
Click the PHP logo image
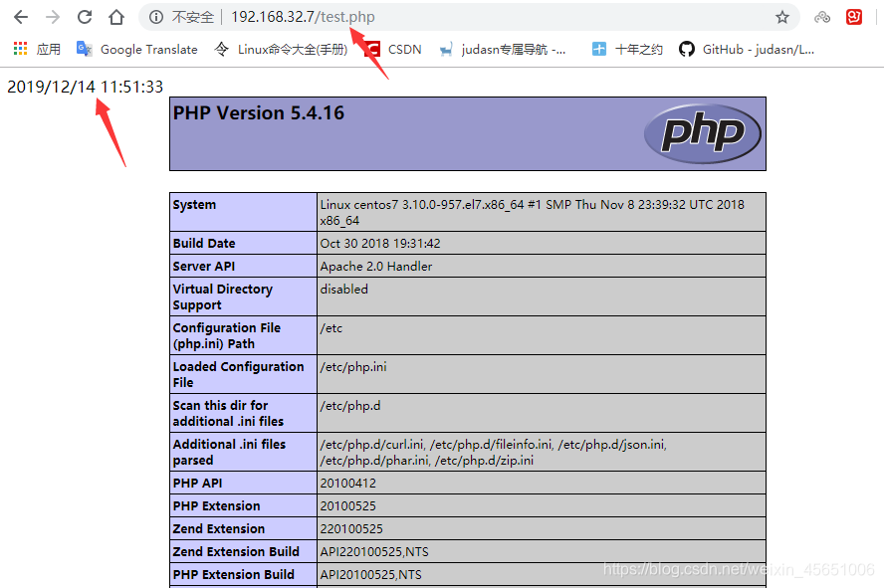click(703, 133)
